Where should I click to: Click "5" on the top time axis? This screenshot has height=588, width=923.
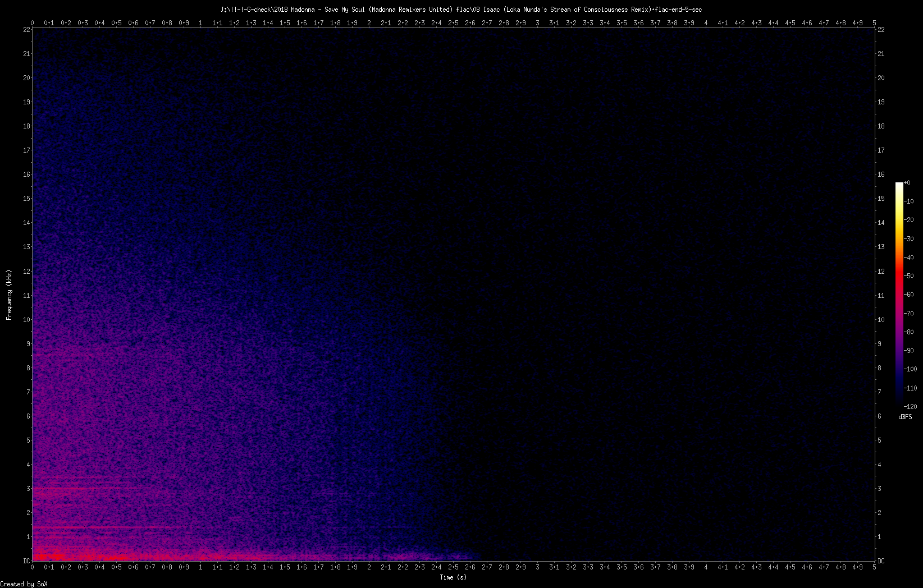coord(874,23)
